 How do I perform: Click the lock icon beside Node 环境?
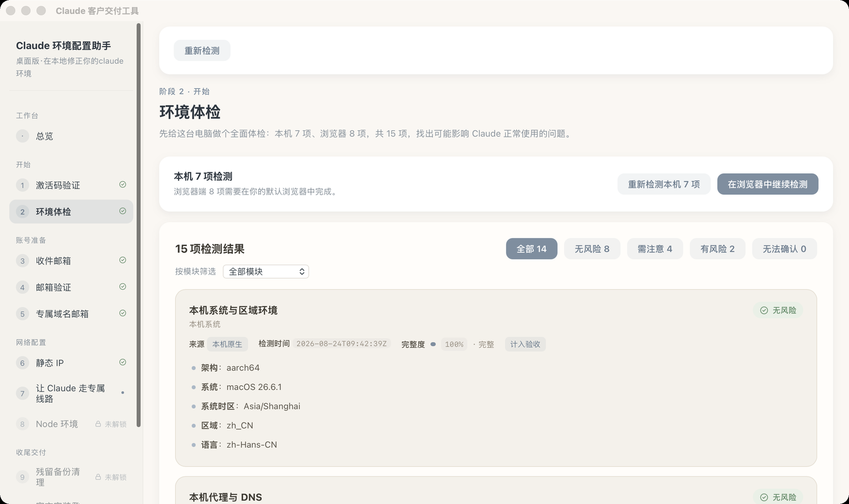(x=98, y=424)
